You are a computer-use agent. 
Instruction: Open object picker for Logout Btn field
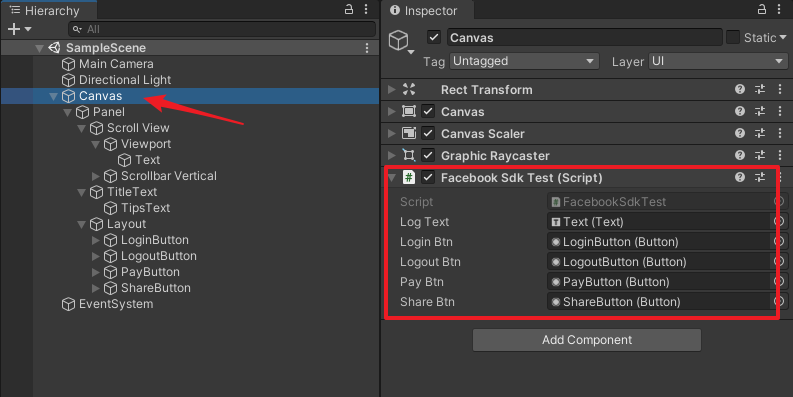779,262
